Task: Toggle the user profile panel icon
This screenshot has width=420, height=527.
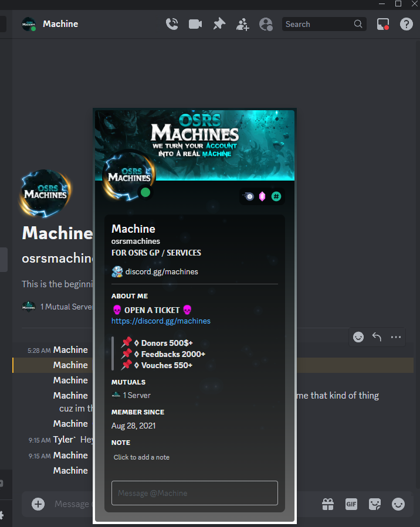Action: click(x=266, y=24)
